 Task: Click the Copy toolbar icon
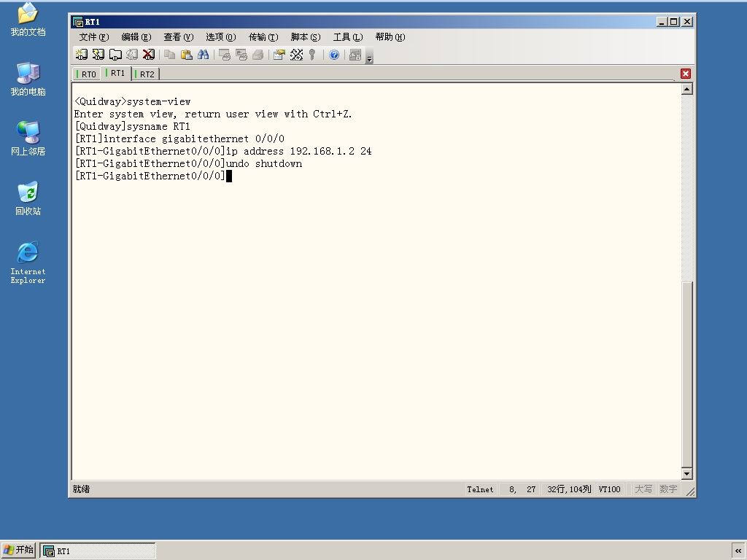[169, 55]
